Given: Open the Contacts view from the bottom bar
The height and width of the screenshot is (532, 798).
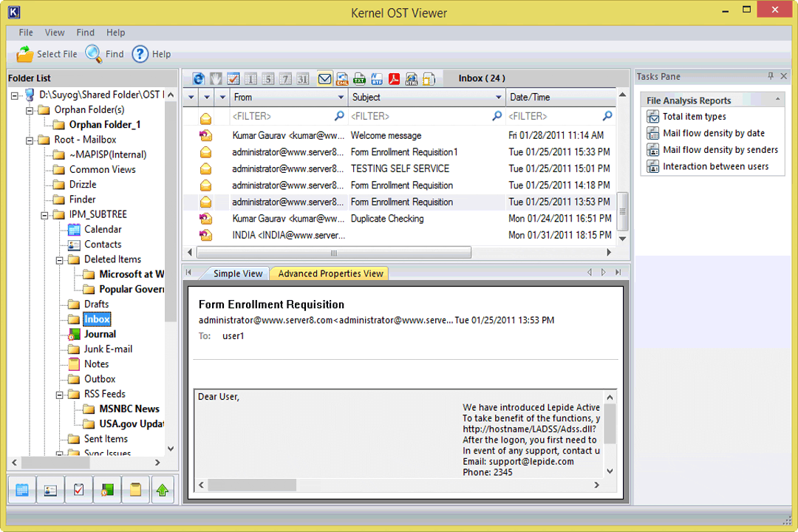Looking at the screenshot, I should [x=50, y=489].
